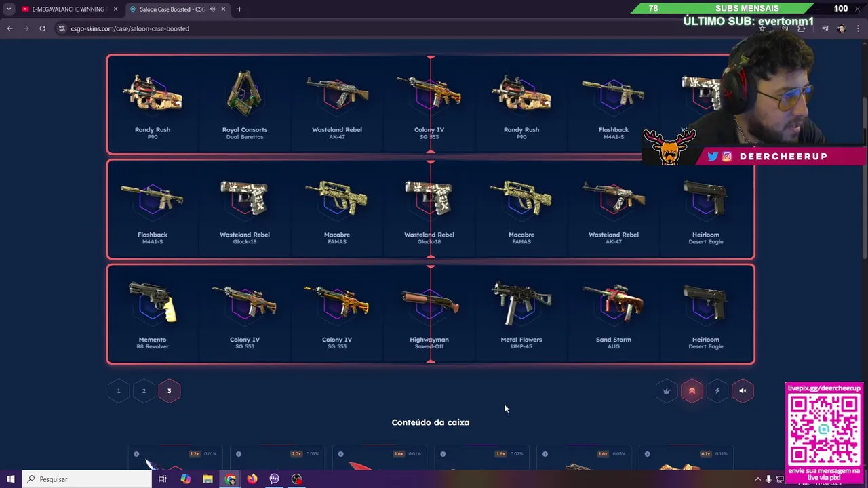The height and width of the screenshot is (488, 868).
Task: Go forward in the browser history
Action: (x=26, y=28)
